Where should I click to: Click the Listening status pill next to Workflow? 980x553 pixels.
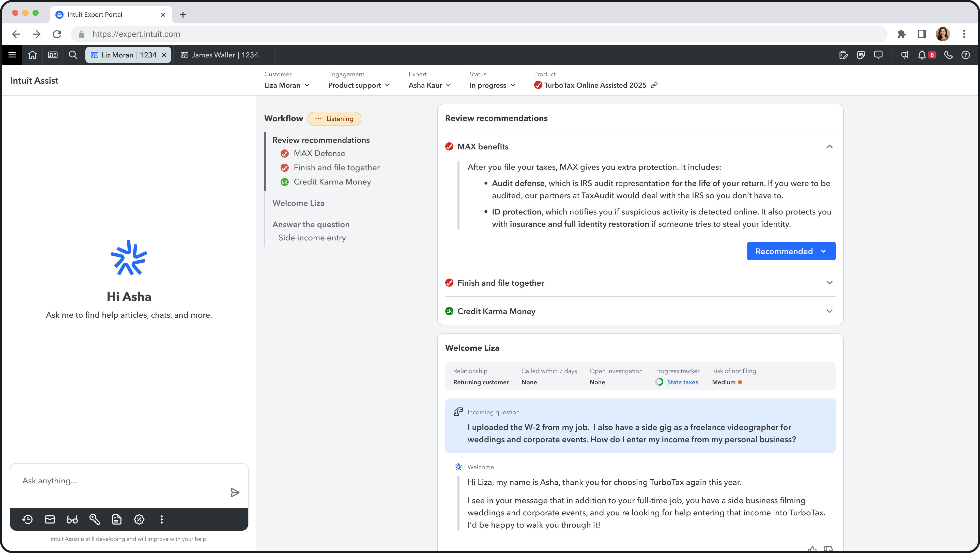pos(334,119)
